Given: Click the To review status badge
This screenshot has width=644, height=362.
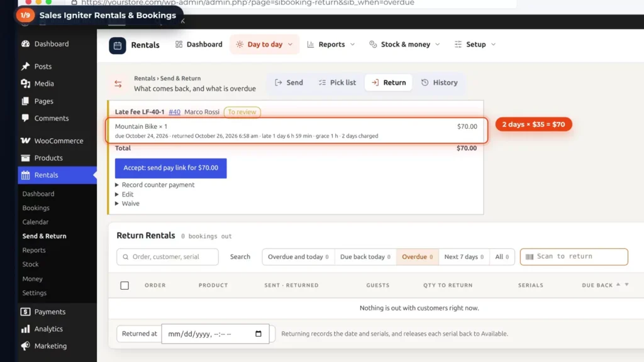Looking at the screenshot, I should tap(242, 112).
